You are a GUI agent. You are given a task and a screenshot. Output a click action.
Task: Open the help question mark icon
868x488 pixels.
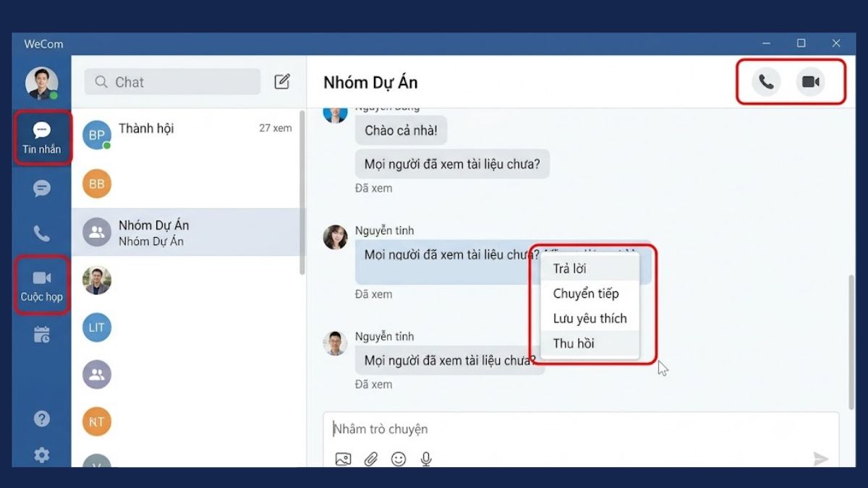coord(42,419)
